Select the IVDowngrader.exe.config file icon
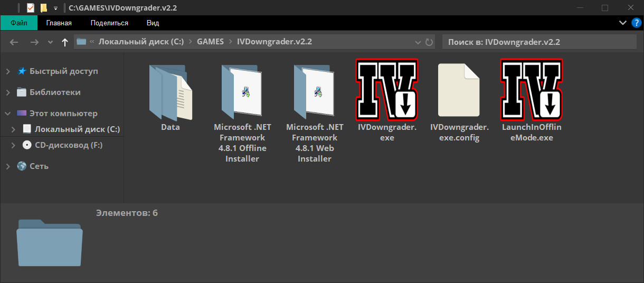This screenshot has height=283, width=644. (459, 90)
